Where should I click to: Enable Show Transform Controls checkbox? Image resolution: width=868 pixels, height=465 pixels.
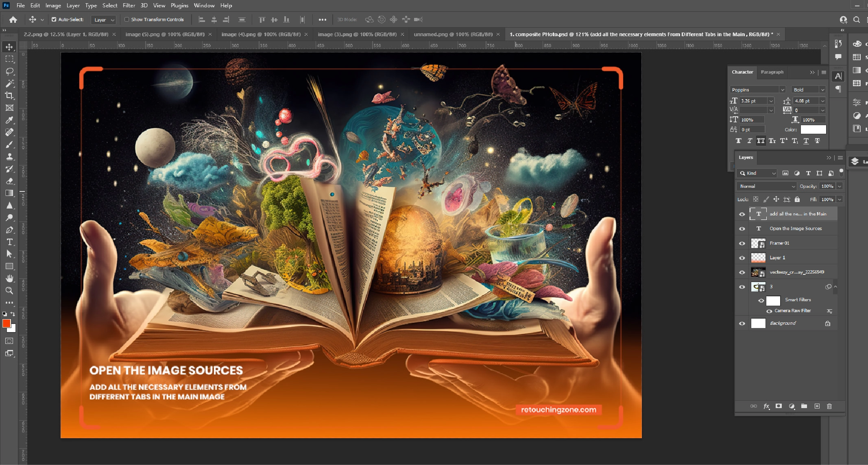[127, 20]
